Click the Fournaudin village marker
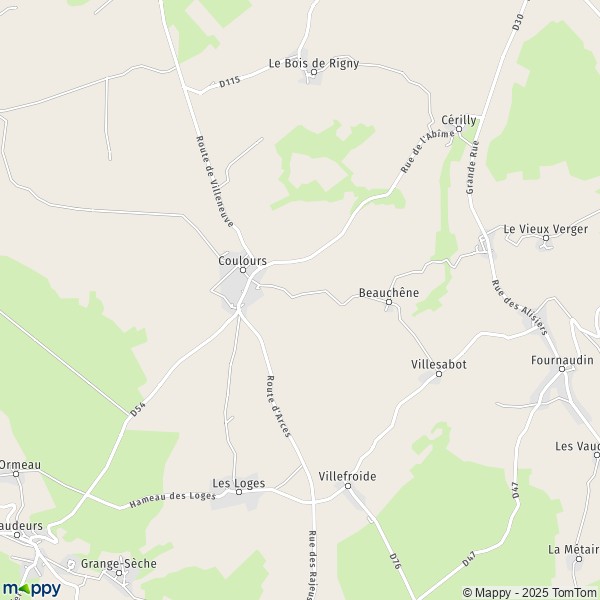 562,369
